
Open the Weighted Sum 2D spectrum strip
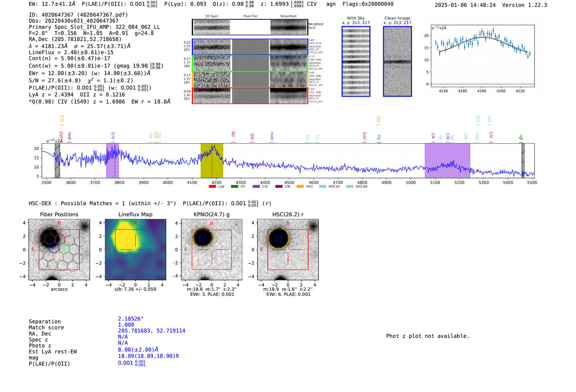pyautogui.click(x=250, y=27)
